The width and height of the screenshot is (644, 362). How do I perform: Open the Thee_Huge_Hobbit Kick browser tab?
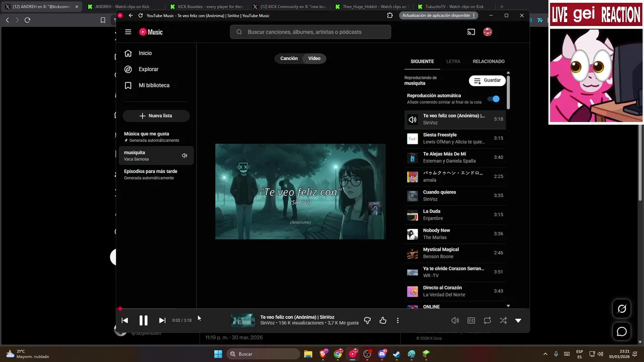(371, 7)
